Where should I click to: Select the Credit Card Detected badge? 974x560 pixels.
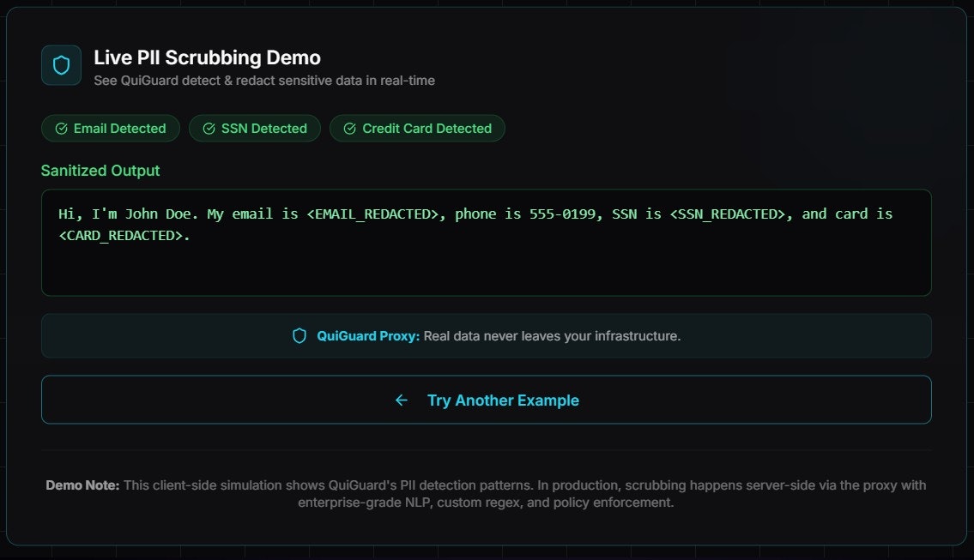click(x=417, y=129)
